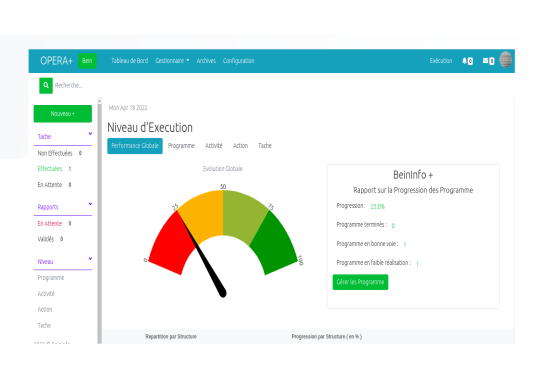Image resolution: width=540 pixels, height=370 pixels.
Task: Click the green search magnifier icon
Action: [x=46, y=85]
